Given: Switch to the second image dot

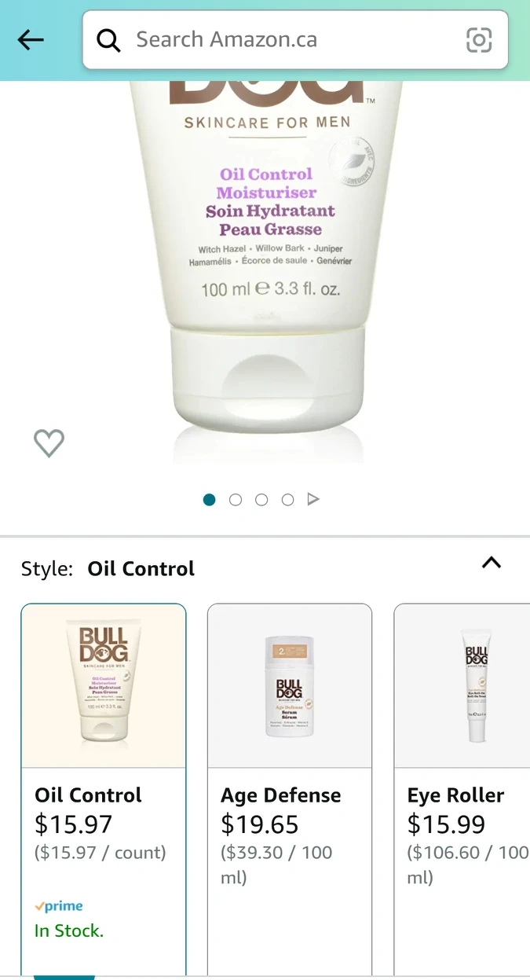Looking at the screenshot, I should coord(236,499).
